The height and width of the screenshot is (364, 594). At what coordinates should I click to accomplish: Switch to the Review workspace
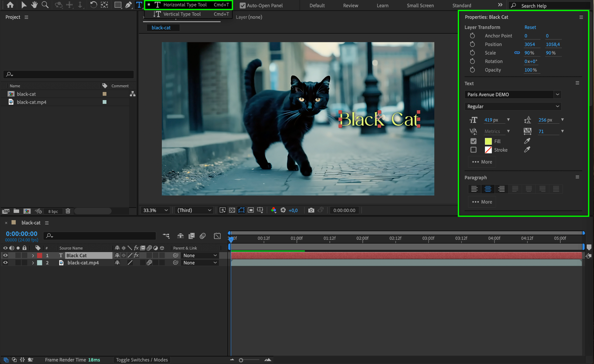click(x=350, y=6)
